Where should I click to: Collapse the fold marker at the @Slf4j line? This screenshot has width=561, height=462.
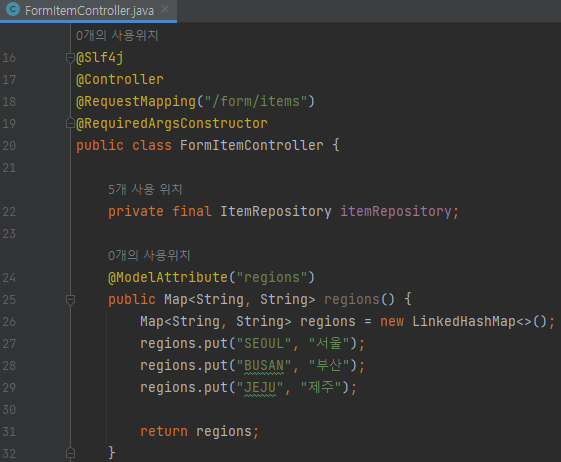70,58
